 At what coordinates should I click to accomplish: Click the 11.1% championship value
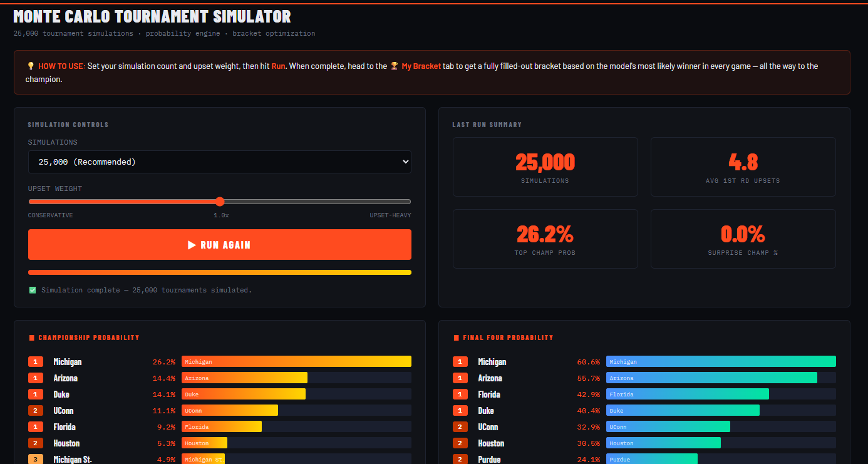tap(163, 411)
